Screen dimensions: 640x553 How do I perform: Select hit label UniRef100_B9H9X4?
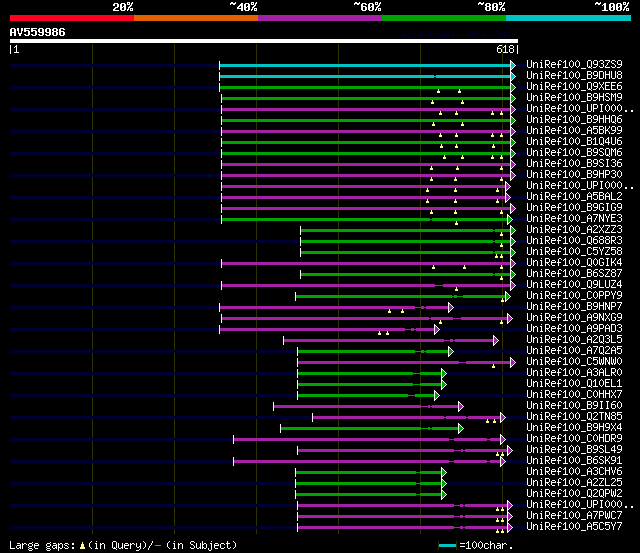tap(574, 428)
